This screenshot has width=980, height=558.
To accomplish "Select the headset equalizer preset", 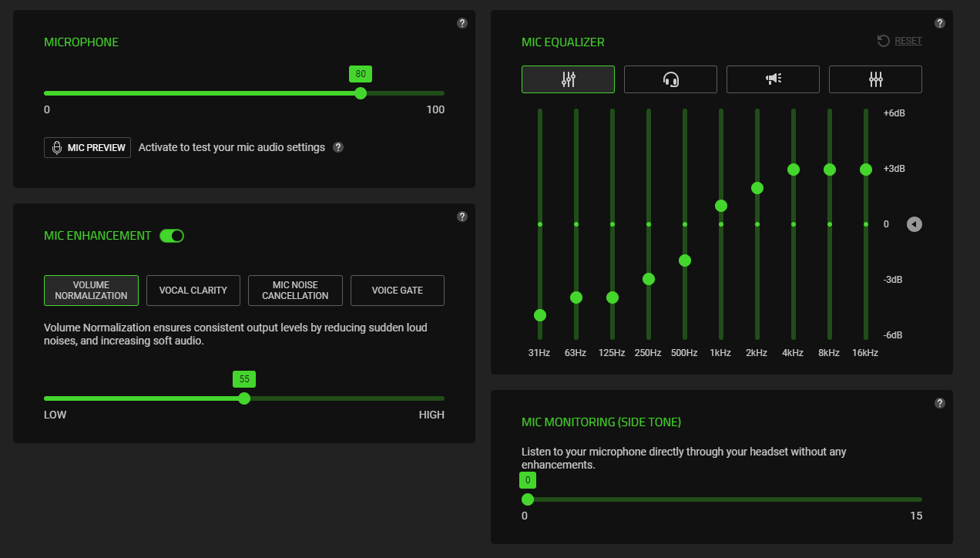I will 670,79.
